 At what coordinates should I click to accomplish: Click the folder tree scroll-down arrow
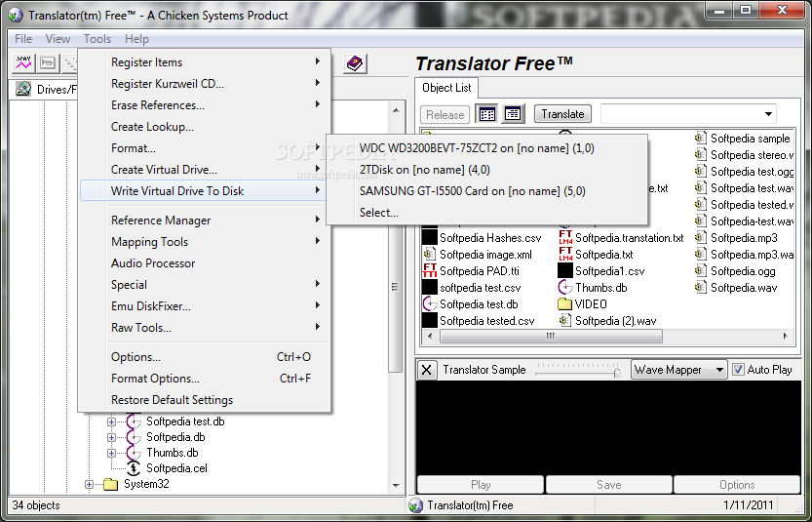(x=396, y=486)
